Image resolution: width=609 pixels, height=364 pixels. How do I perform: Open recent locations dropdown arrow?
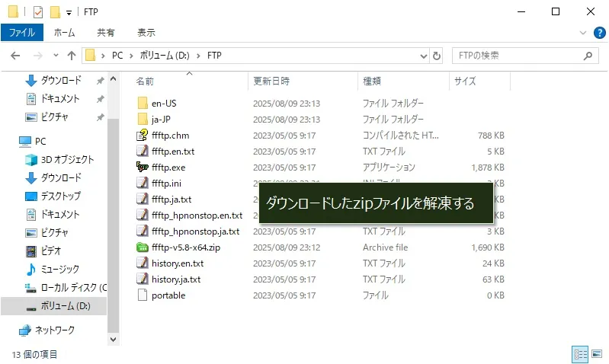pos(56,56)
